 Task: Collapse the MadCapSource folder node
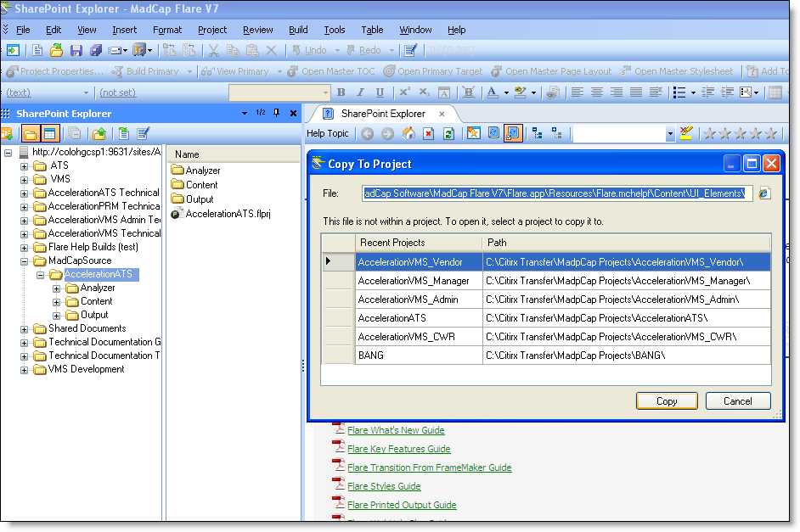point(25,260)
